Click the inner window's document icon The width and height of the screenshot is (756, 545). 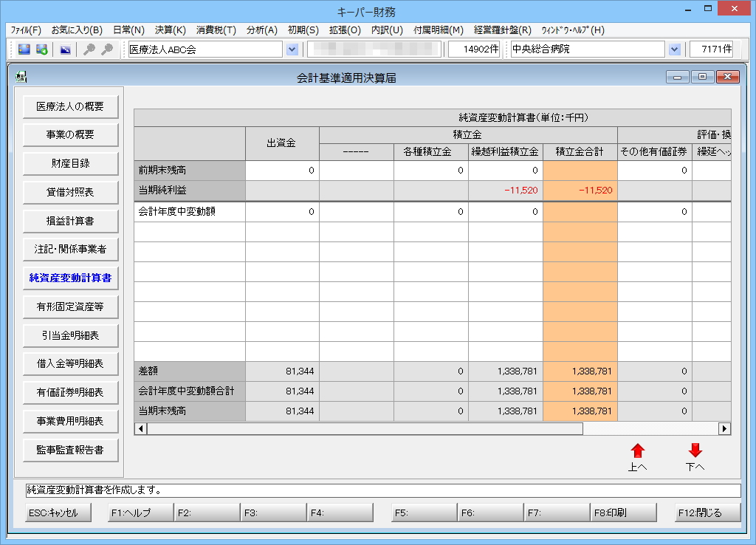click(x=21, y=77)
